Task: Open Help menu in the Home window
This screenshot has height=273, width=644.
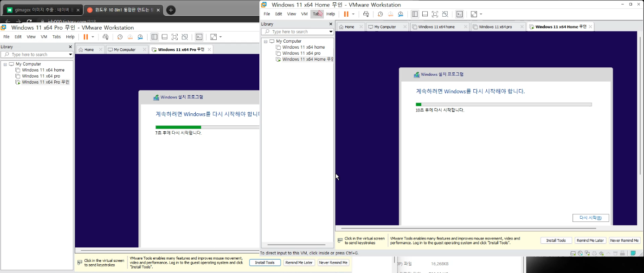Action: click(x=331, y=14)
